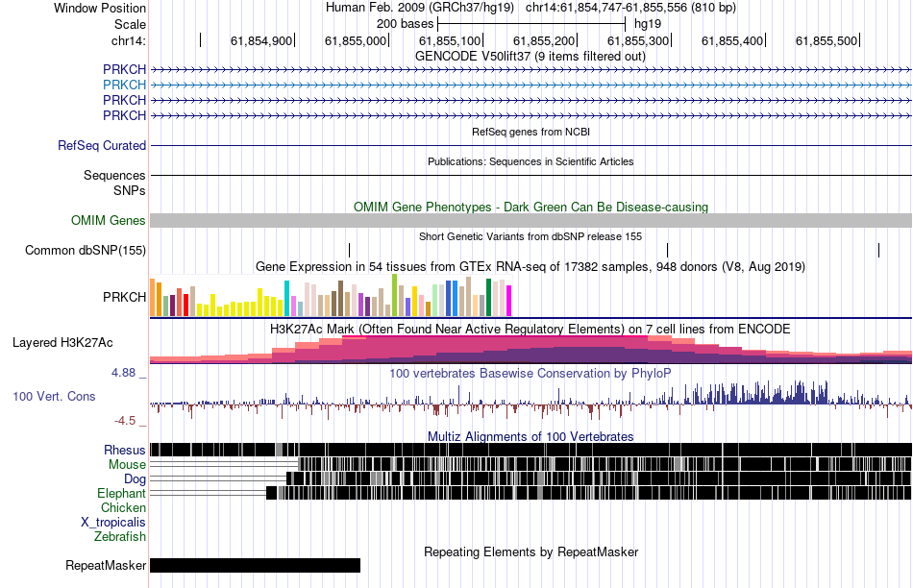This screenshot has height=588, width=913.
Task: Click the leftmost dbSNP variant tick
Action: [350, 251]
